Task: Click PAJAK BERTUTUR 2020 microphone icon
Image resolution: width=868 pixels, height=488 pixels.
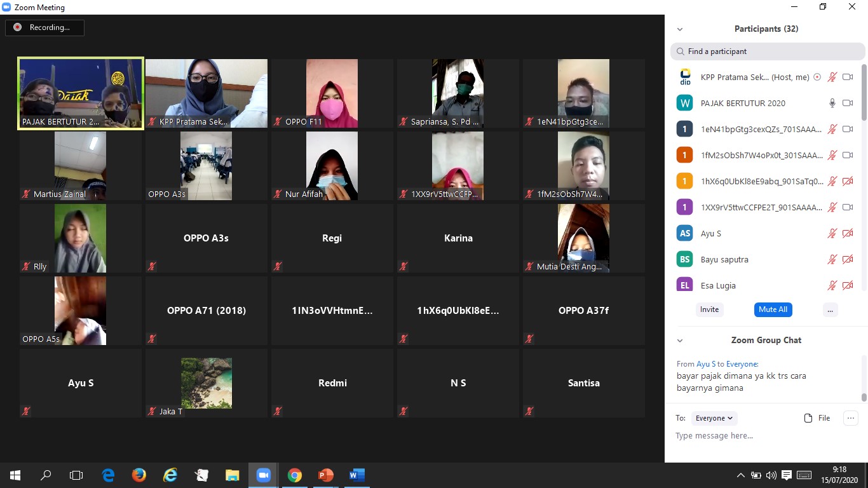Action: (832, 103)
